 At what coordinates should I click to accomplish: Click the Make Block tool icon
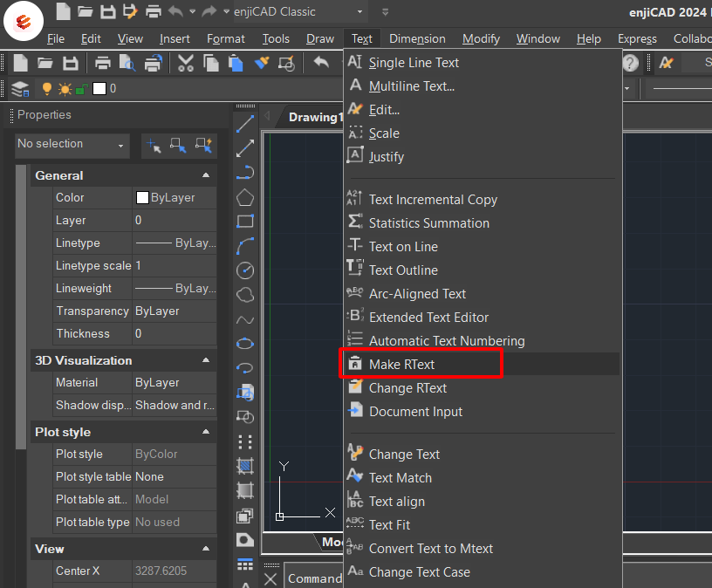(245, 417)
